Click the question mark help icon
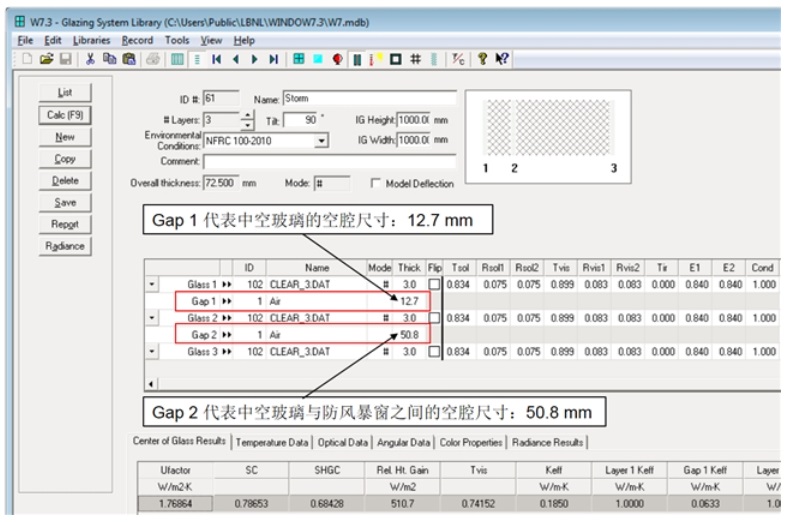 [x=482, y=59]
